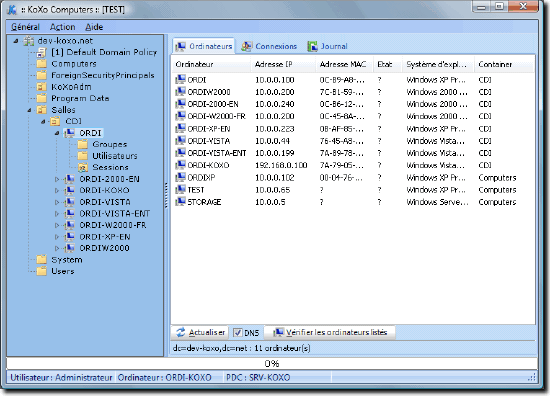Select IP address 192.168.0.100 cell
Image resolution: width=550 pixels, height=396 pixels.
coord(281,165)
